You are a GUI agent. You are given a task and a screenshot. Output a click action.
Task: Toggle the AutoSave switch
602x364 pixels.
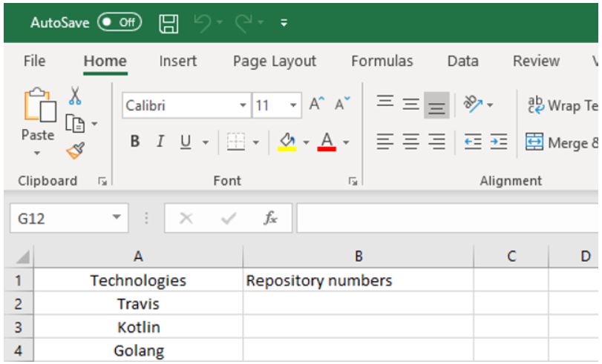pyautogui.click(x=120, y=22)
